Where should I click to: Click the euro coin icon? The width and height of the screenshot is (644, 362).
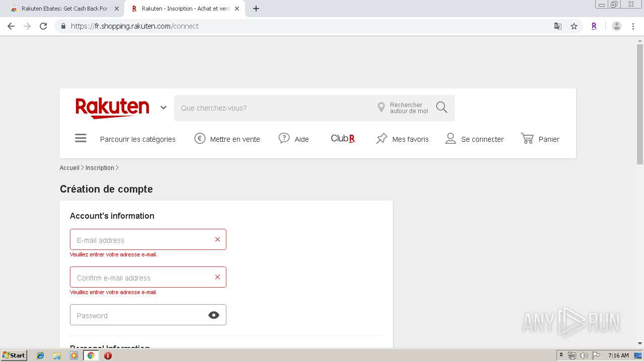pyautogui.click(x=200, y=139)
